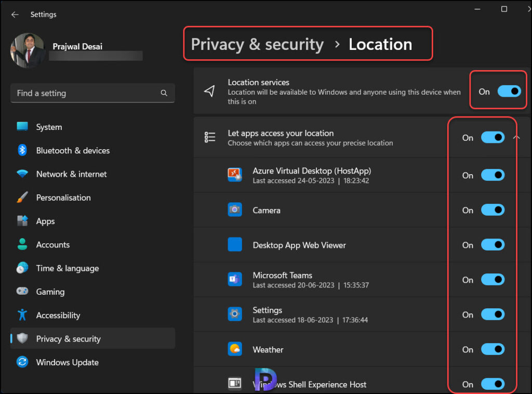Click the Accounts person icon
The image size is (532, 394).
pyautogui.click(x=22, y=244)
